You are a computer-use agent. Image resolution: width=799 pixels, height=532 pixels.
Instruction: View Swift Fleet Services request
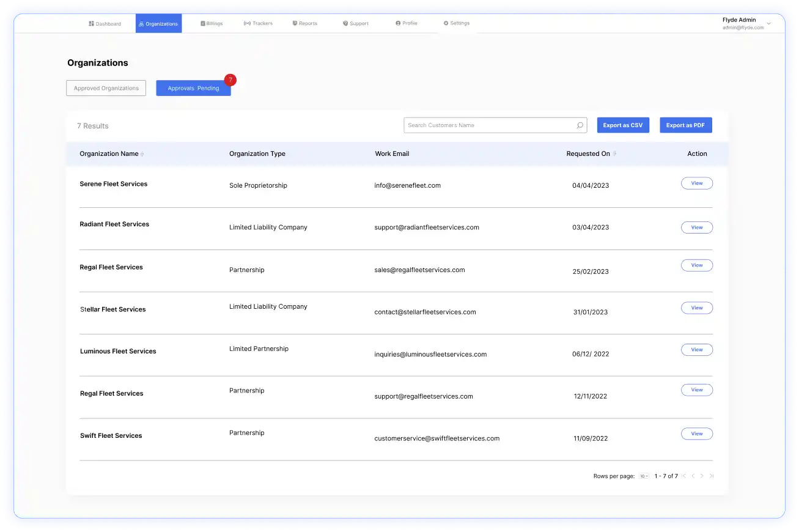pos(696,434)
